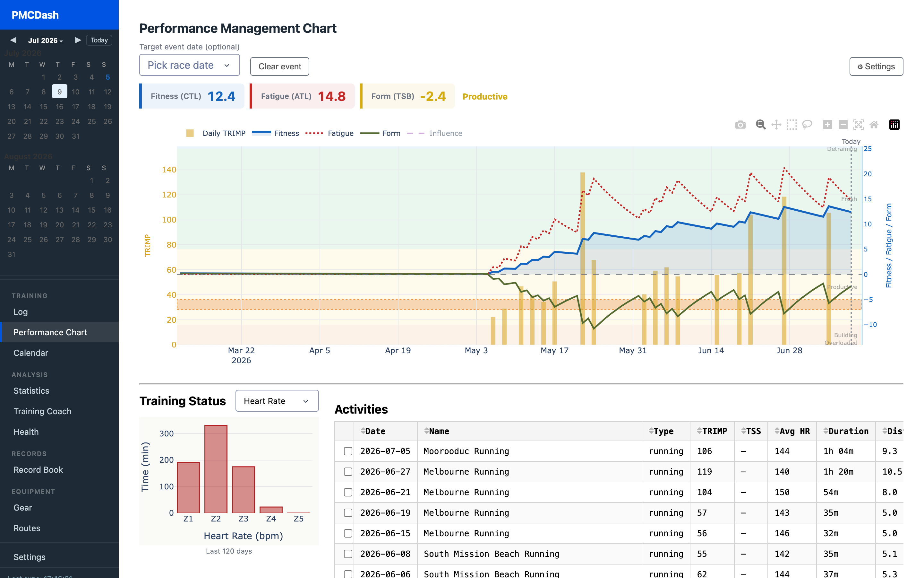The width and height of the screenshot is (924, 578).
Task: Go to previous month in calendar
Action: (13, 40)
